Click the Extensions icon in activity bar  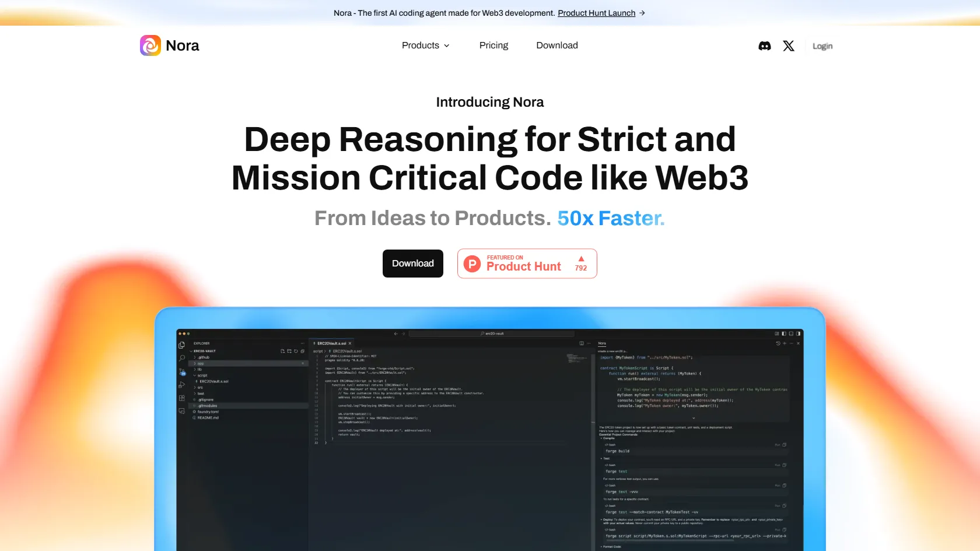182,398
